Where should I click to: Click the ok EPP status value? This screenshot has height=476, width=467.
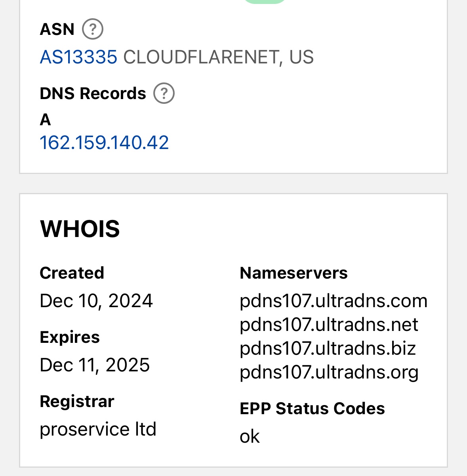tap(250, 436)
